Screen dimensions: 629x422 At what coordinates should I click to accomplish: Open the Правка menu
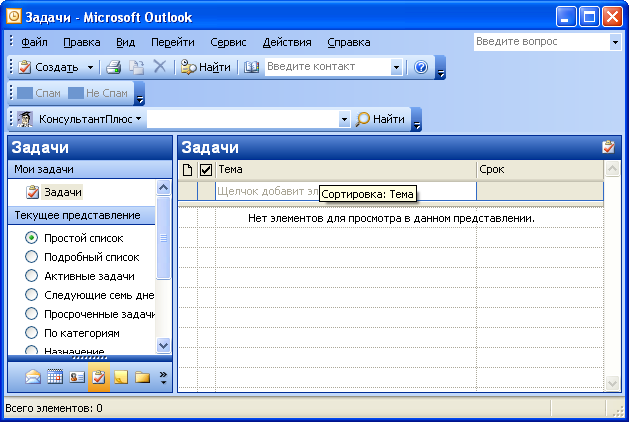point(82,42)
